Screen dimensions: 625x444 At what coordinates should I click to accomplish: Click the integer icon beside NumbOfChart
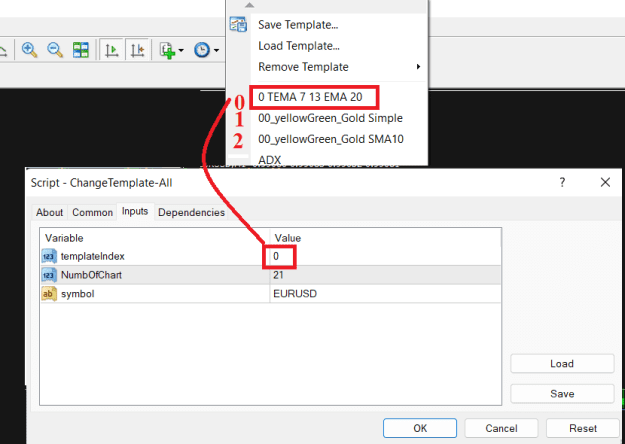49,275
